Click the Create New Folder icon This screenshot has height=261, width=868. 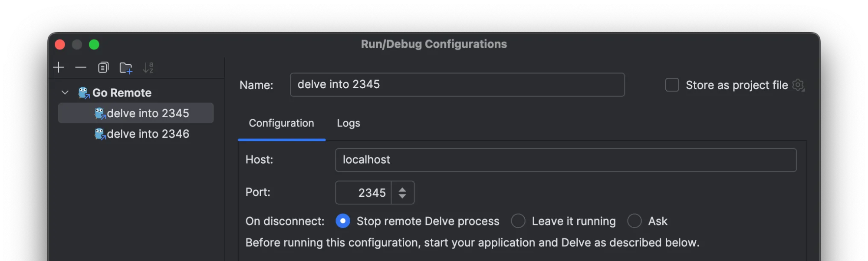[126, 68]
